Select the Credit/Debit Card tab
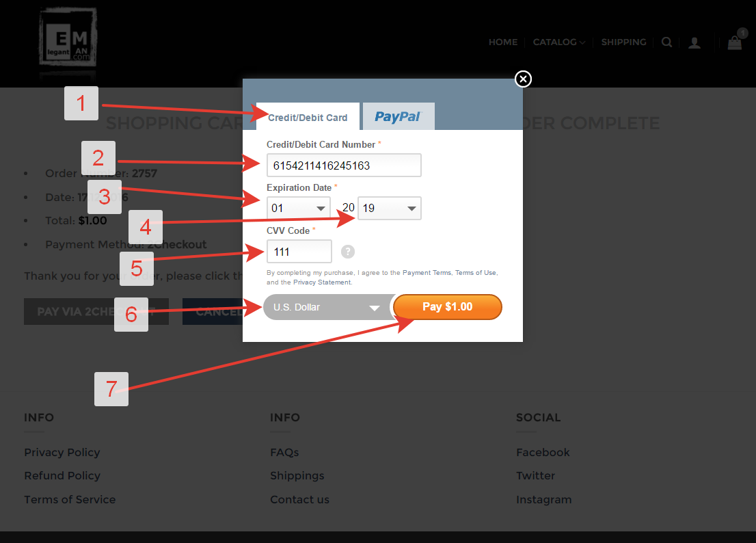 [x=308, y=117]
